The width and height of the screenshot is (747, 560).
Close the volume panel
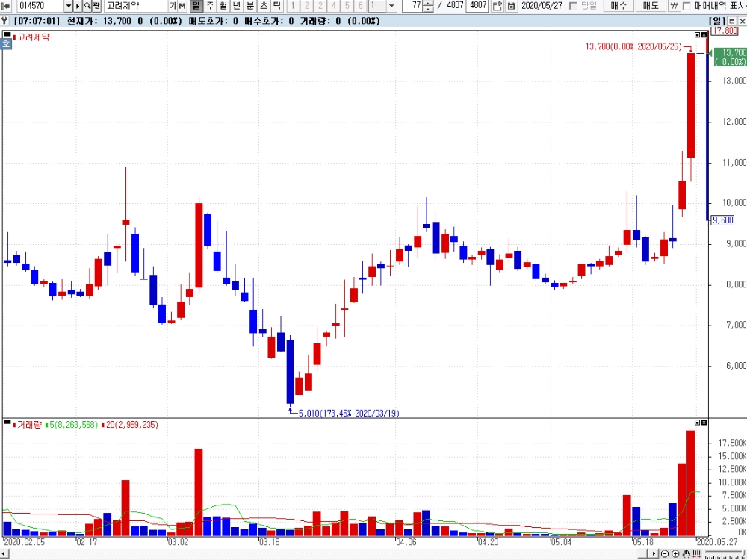click(704, 423)
